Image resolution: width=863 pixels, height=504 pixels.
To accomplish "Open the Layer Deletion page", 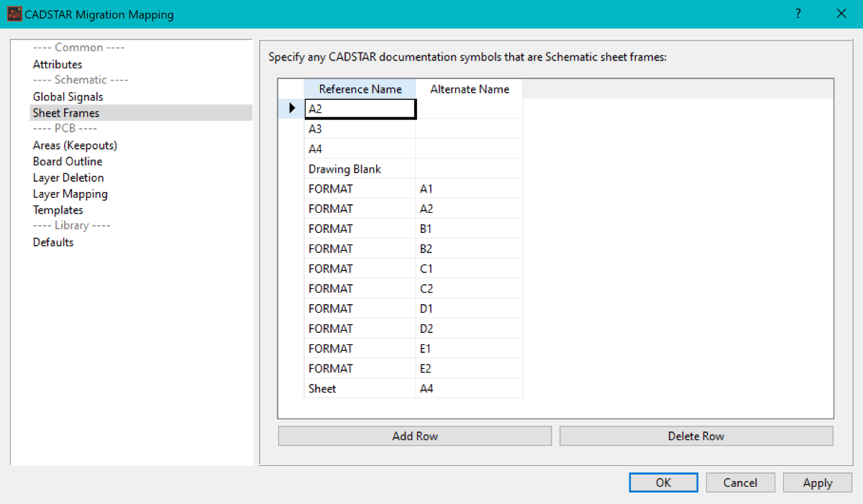I will [68, 178].
